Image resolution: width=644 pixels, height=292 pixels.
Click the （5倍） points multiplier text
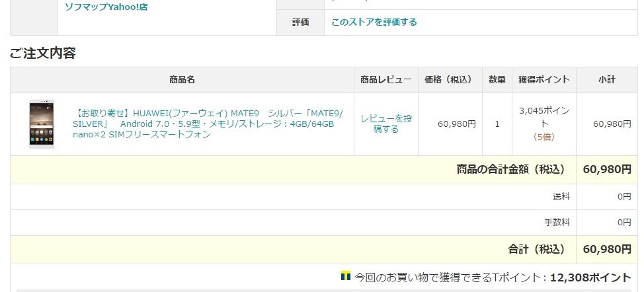click(x=544, y=137)
